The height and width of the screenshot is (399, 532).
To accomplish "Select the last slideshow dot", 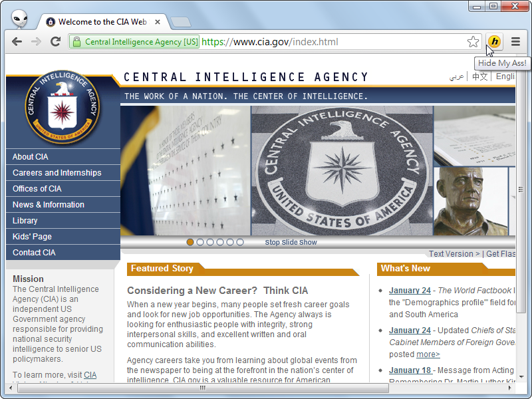I will click(240, 242).
